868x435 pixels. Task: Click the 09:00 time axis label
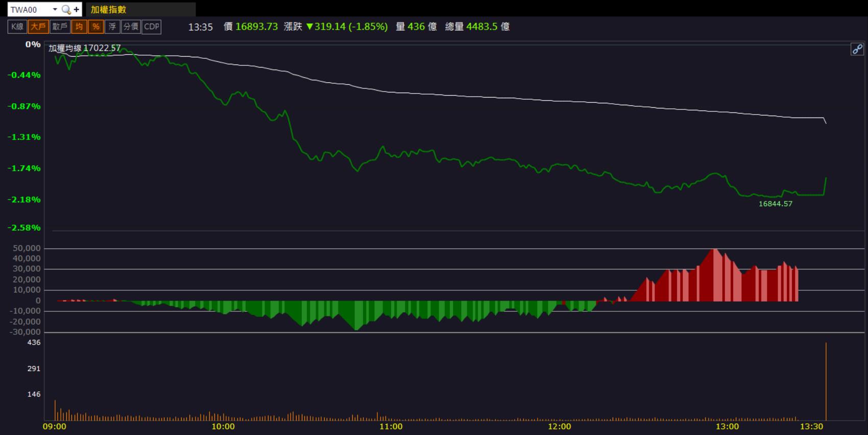coord(55,426)
